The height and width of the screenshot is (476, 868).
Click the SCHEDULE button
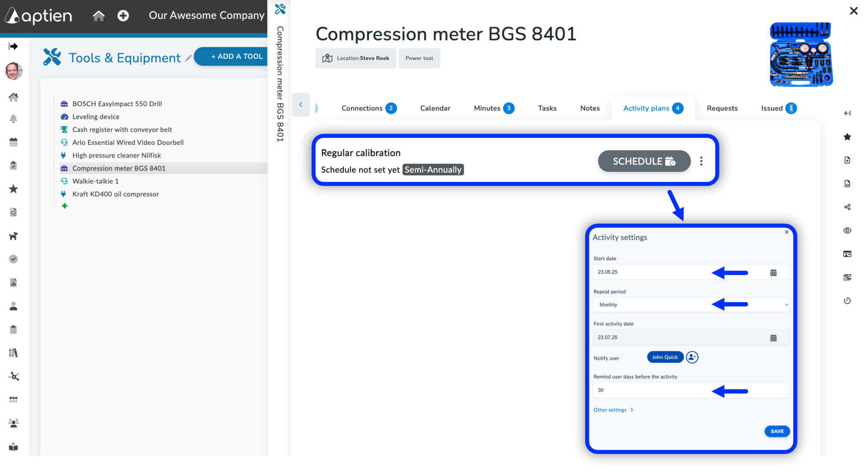coord(644,161)
